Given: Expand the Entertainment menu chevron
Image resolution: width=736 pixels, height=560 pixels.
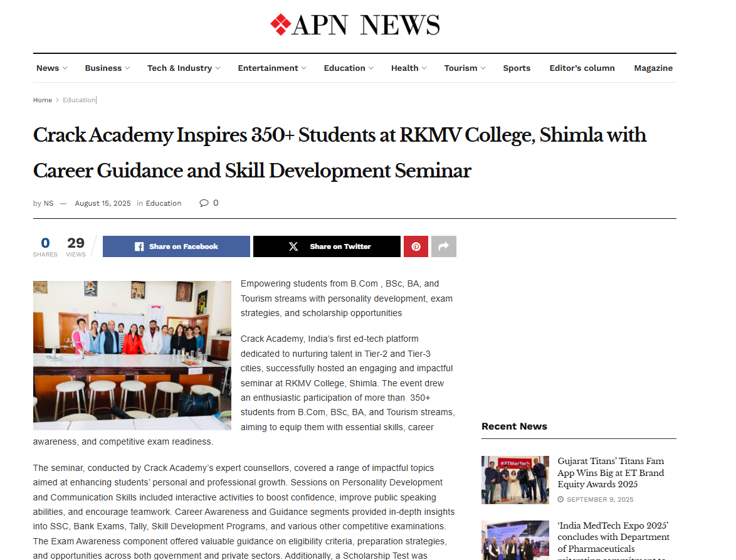Looking at the screenshot, I should 303,68.
